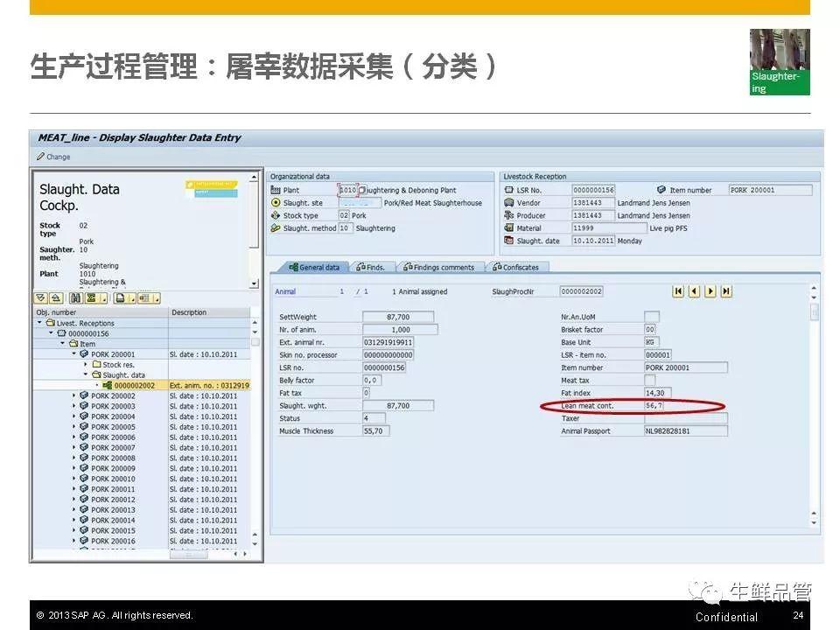Click the expand all nodes toolbar icon
The height and width of the screenshot is (630, 840).
[x=41, y=298]
